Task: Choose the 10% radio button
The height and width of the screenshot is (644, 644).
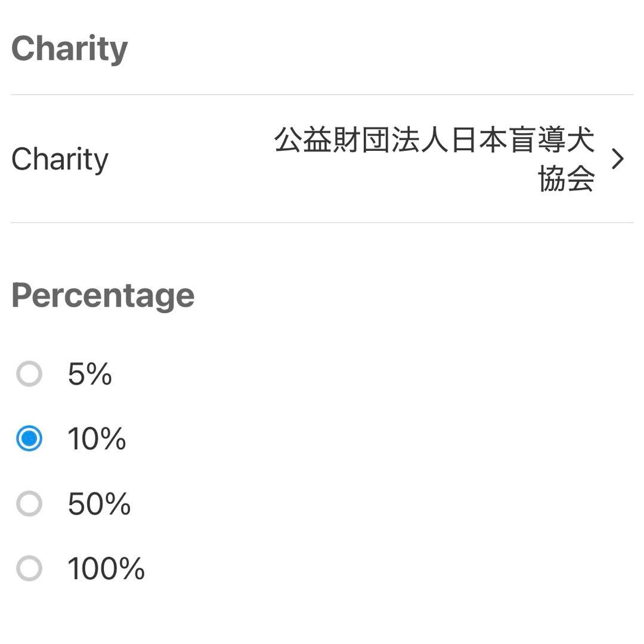Action: pos(29,439)
